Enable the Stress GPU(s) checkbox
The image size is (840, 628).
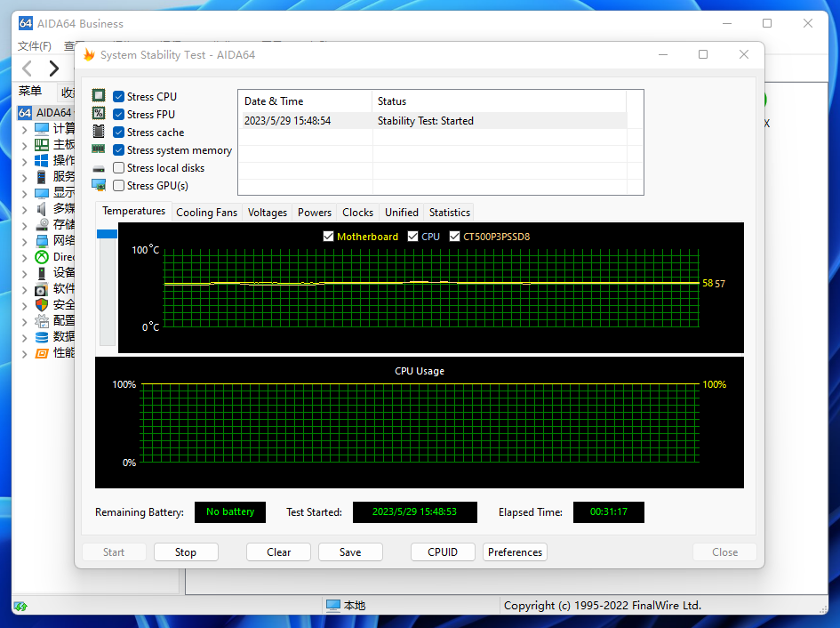pos(119,185)
